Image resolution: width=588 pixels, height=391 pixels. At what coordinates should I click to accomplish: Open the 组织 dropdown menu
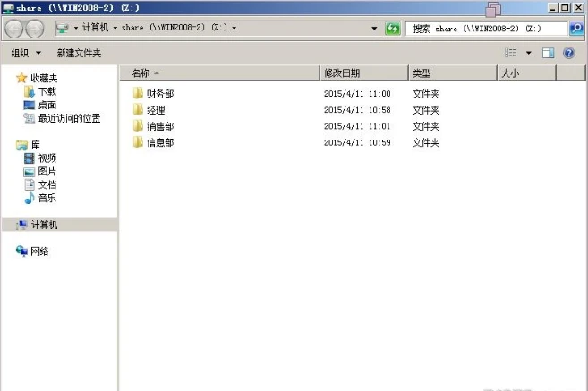(26, 53)
